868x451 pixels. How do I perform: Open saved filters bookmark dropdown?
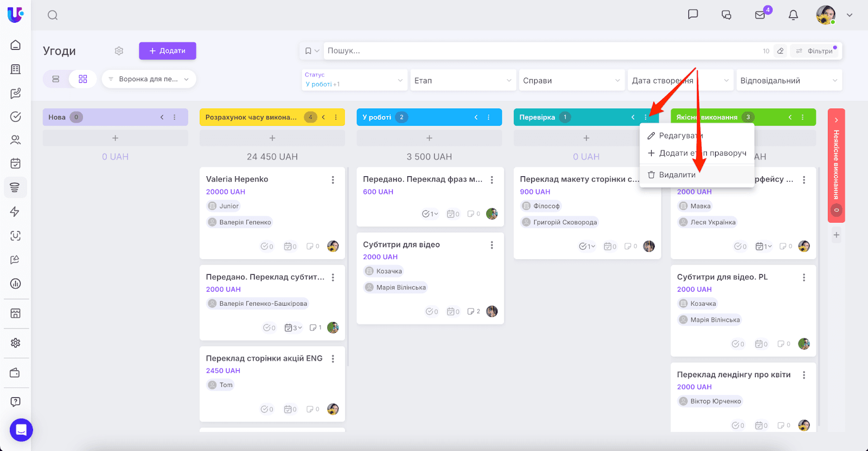pos(311,51)
